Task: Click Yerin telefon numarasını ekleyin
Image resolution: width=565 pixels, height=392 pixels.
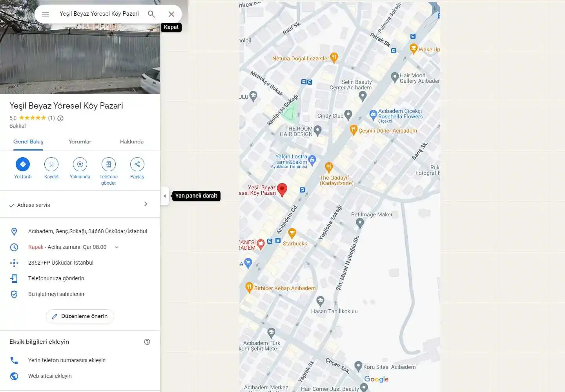Action: (x=67, y=360)
